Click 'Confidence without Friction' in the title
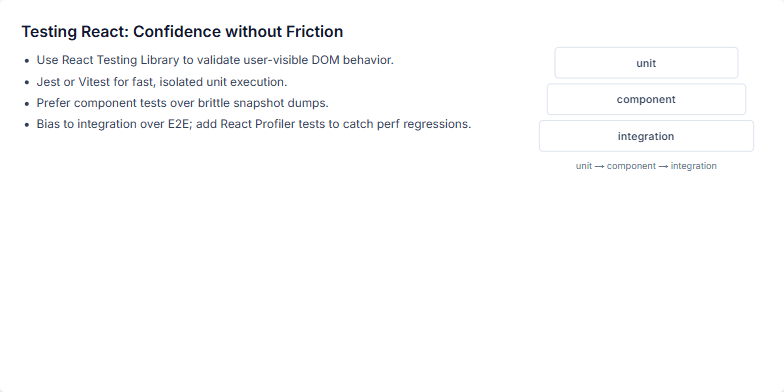The width and height of the screenshot is (784, 392). [238, 32]
